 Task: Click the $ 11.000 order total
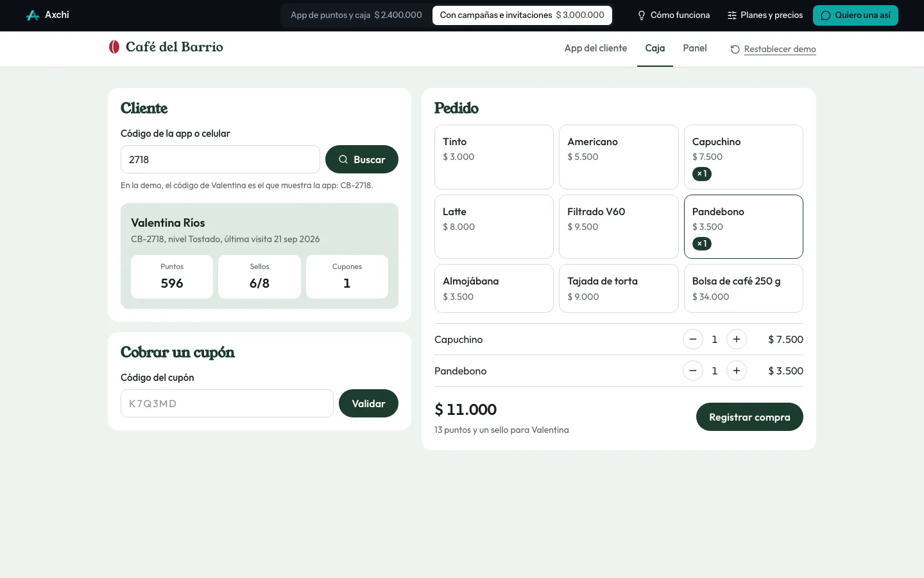click(x=466, y=410)
